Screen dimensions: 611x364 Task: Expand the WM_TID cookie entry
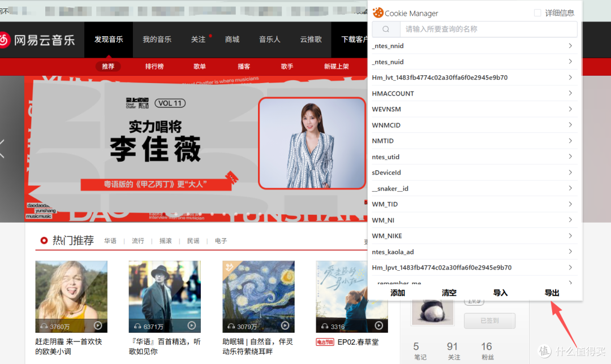pos(475,205)
